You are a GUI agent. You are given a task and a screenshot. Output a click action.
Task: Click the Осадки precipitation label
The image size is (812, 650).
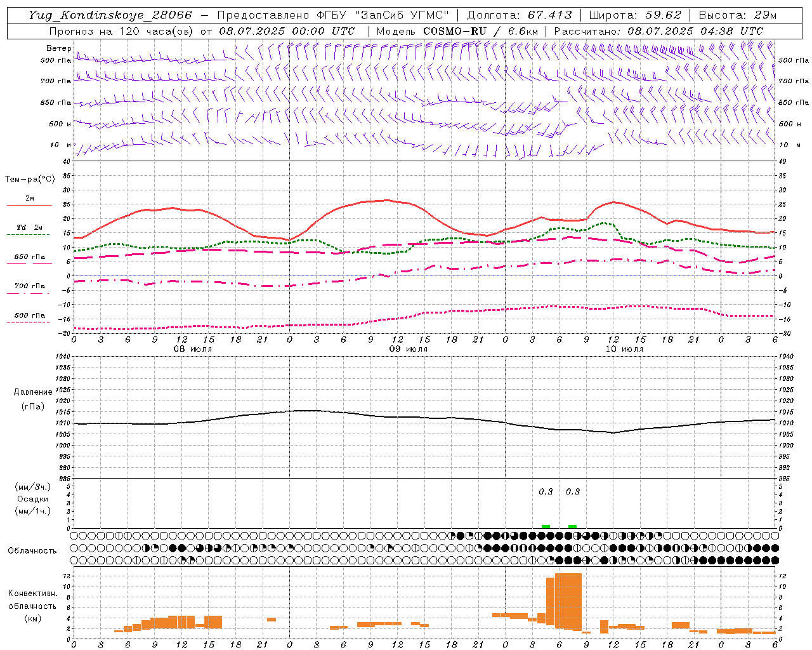[33, 499]
